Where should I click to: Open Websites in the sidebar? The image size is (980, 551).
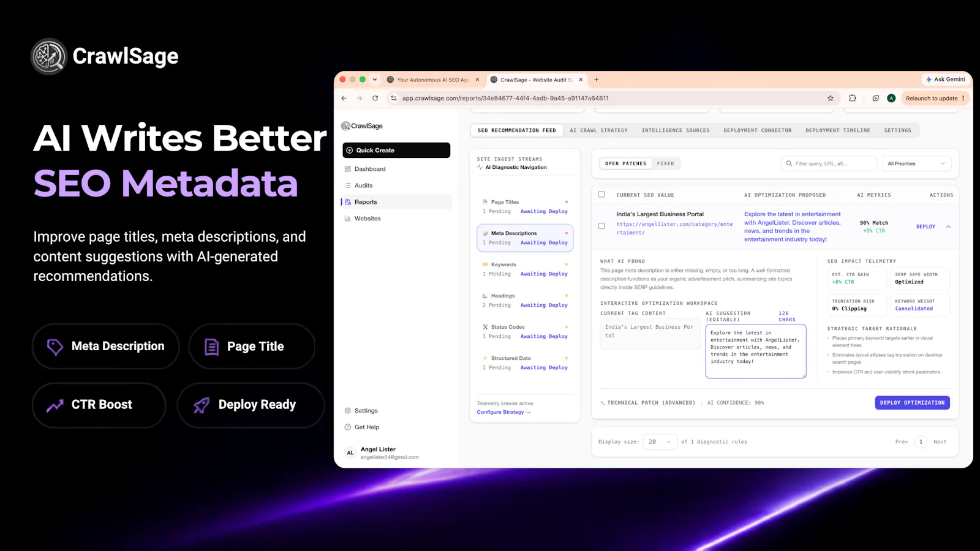(x=396, y=219)
